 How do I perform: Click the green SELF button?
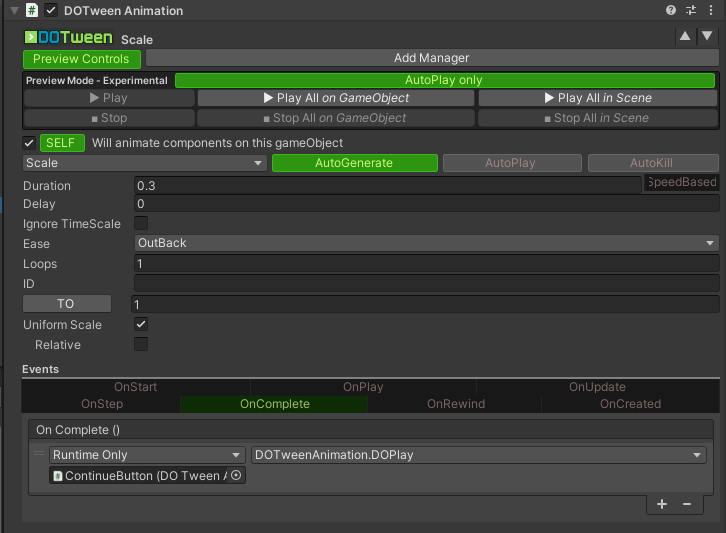point(63,143)
